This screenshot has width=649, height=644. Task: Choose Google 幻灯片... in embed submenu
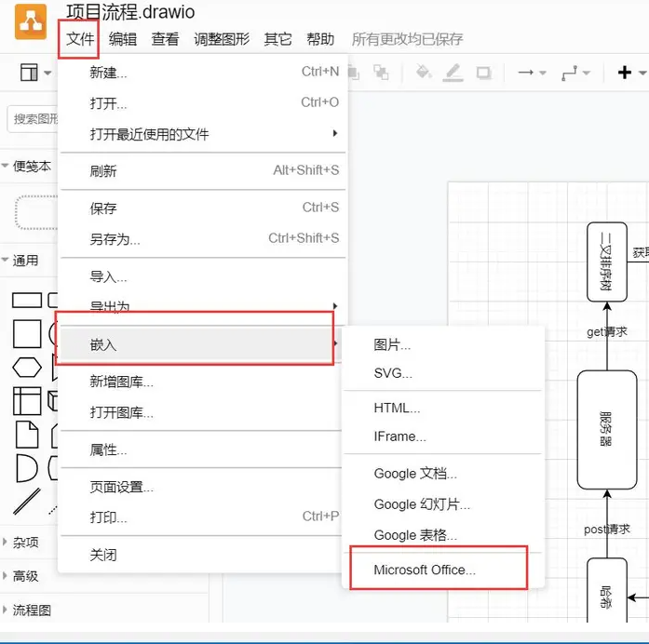coord(443,504)
